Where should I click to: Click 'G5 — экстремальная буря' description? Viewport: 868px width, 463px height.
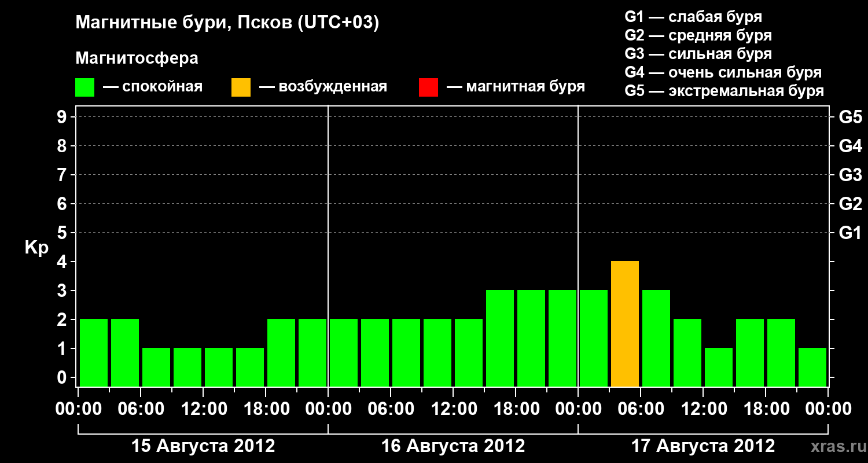(724, 91)
